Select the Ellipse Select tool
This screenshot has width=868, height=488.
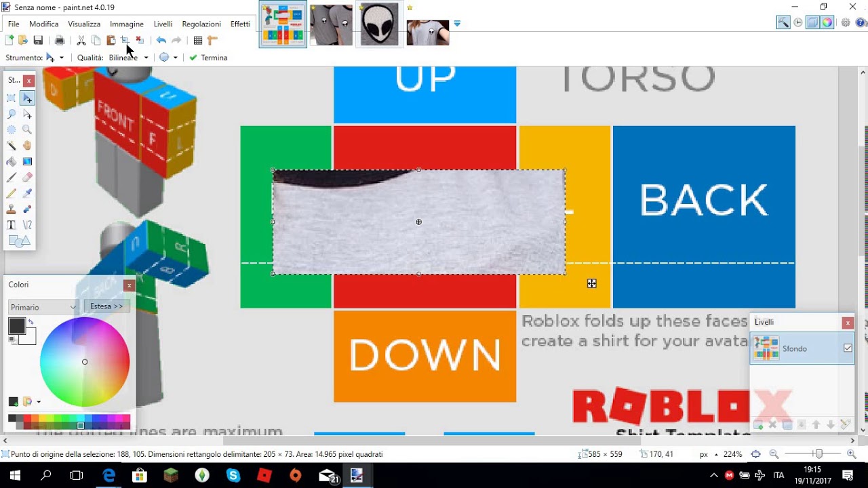click(x=12, y=129)
